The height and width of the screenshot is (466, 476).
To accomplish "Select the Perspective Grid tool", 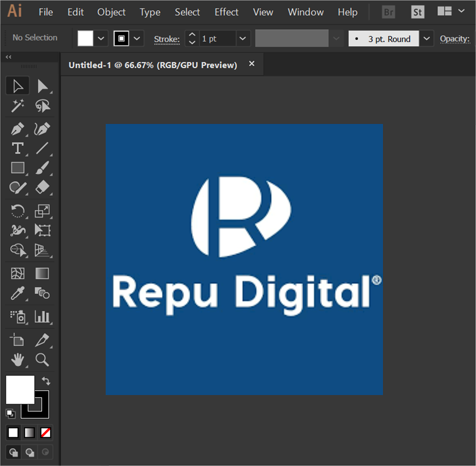I will pos(42,250).
